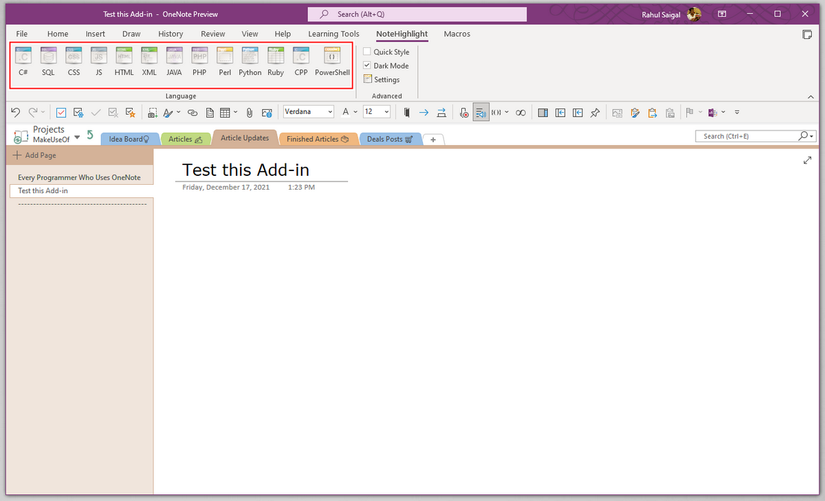Open the History tab
This screenshot has height=501, width=825.
(170, 34)
